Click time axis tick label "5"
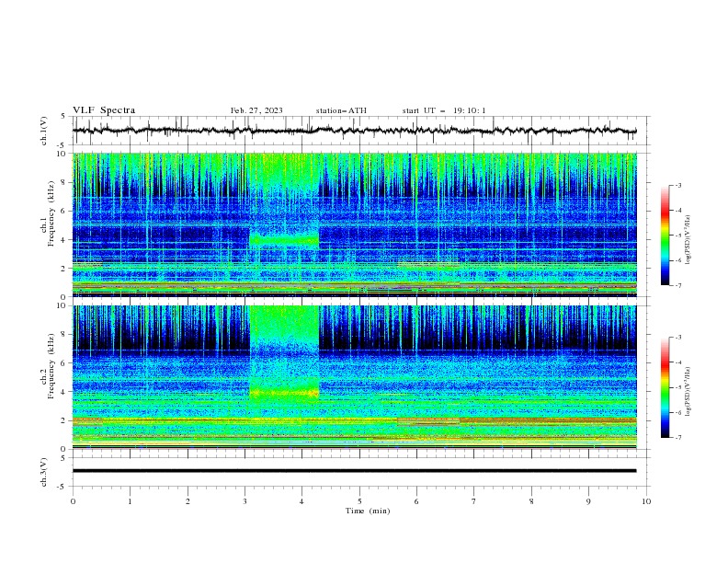Viewport: 728px width, 563px height. (x=359, y=501)
